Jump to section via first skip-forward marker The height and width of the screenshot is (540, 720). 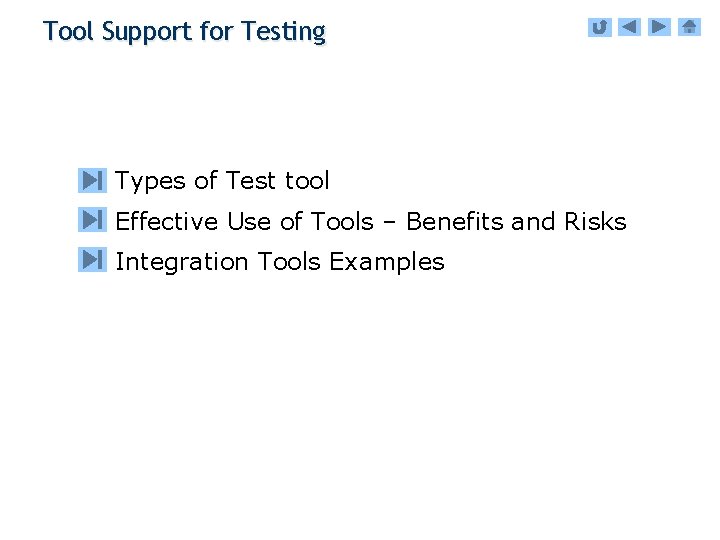[92, 181]
